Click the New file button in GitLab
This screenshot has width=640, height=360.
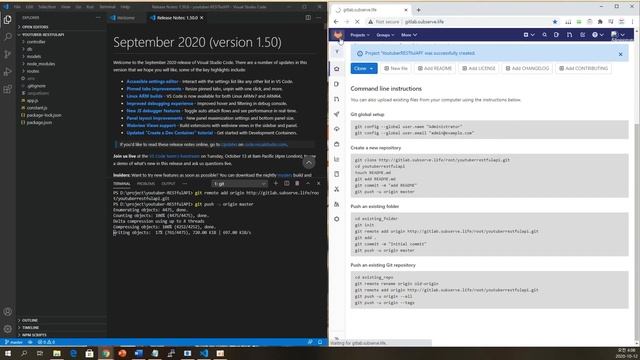pyautogui.click(x=396, y=69)
